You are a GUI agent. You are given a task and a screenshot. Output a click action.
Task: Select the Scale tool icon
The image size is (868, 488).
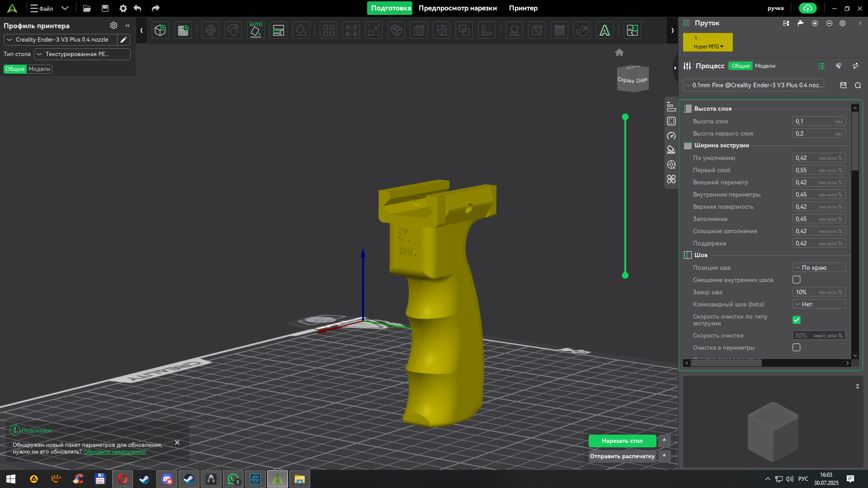374,30
